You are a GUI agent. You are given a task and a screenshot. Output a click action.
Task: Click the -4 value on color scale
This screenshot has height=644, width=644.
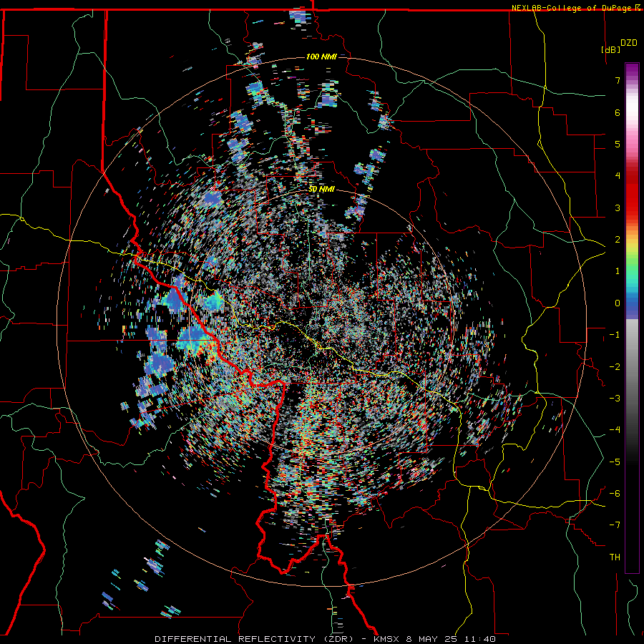click(x=615, y=430)
